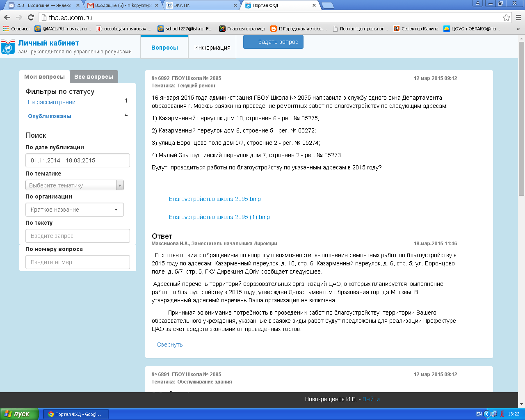Image resolution: width=525 pixels, height=420 pixels.
Task: Open attachment Благоустройство школа 2095.bmp
Action: click(215, 199)
